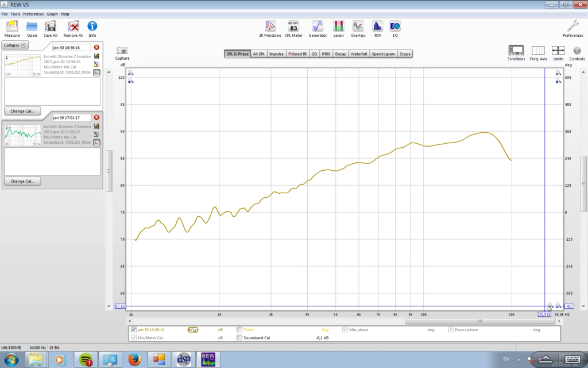The width and height of the screenshot is (588, 368).
Task: Switch to the Decay tab
Action: (x=341, y=54)
